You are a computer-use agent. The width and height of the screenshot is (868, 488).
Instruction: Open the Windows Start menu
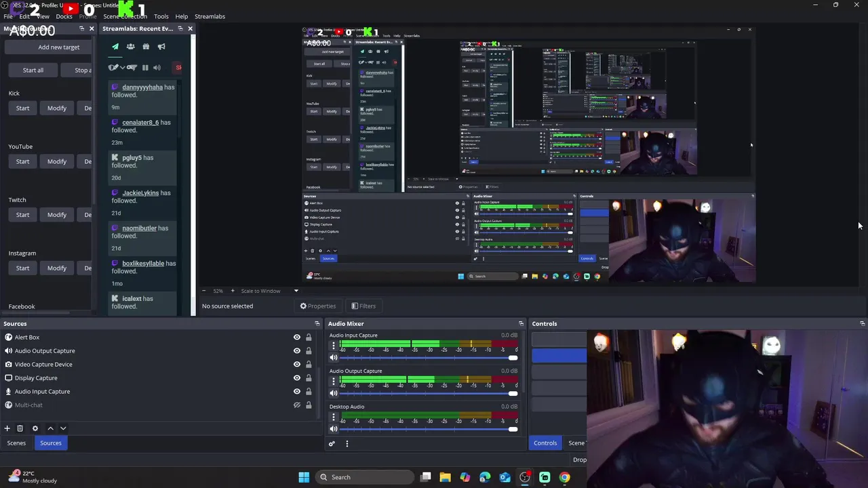pyautogui.click(x=304, y=477)
